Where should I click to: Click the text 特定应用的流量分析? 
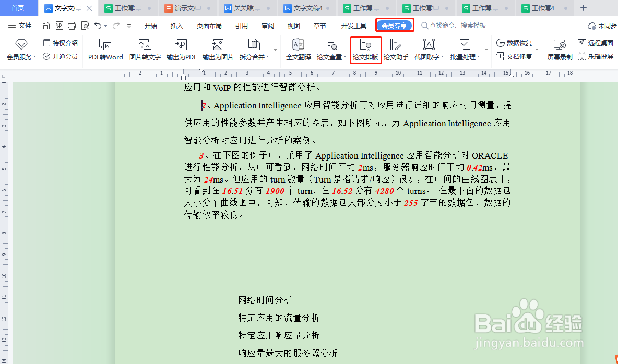(x=279, y=318)
